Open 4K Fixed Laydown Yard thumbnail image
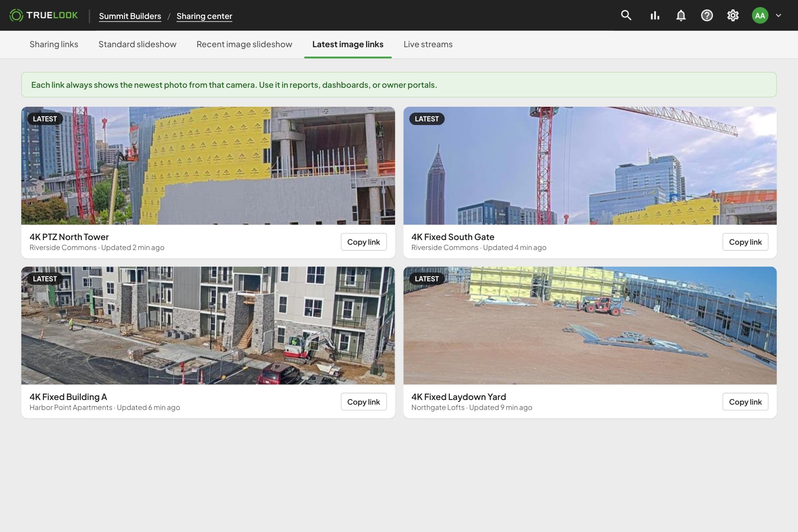Image resolution: width=798 pixels, height=532 pixels. pyautogui.click(x=590, y=326)
